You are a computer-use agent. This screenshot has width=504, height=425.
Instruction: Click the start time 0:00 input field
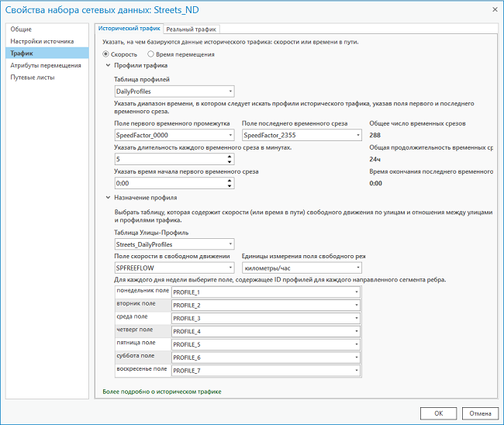[x=168, y=184]
